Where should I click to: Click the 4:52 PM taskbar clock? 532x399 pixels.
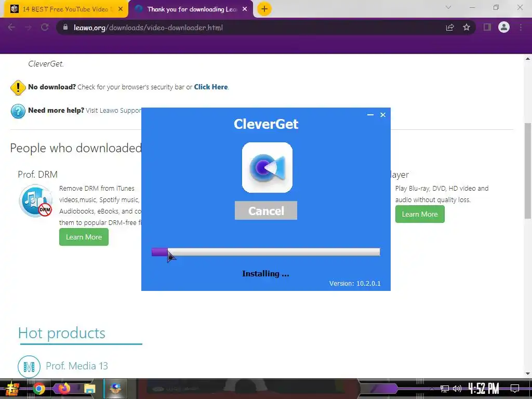[x=484, y=389]
